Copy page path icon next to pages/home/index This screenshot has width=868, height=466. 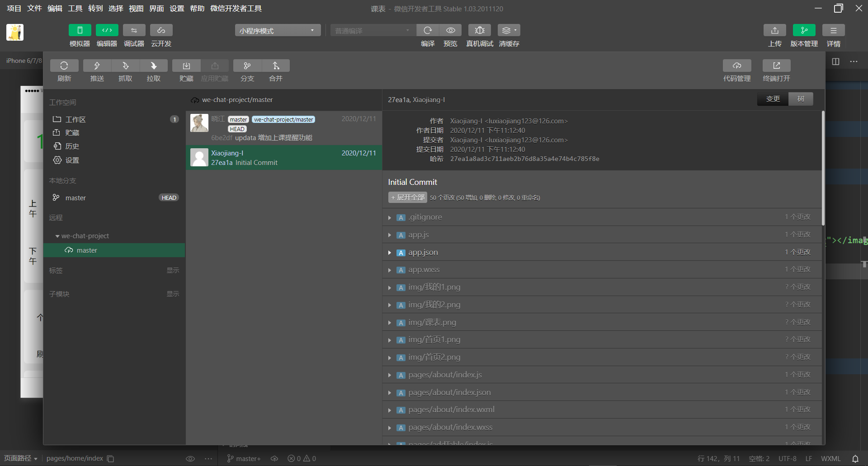tap(110, 459)
